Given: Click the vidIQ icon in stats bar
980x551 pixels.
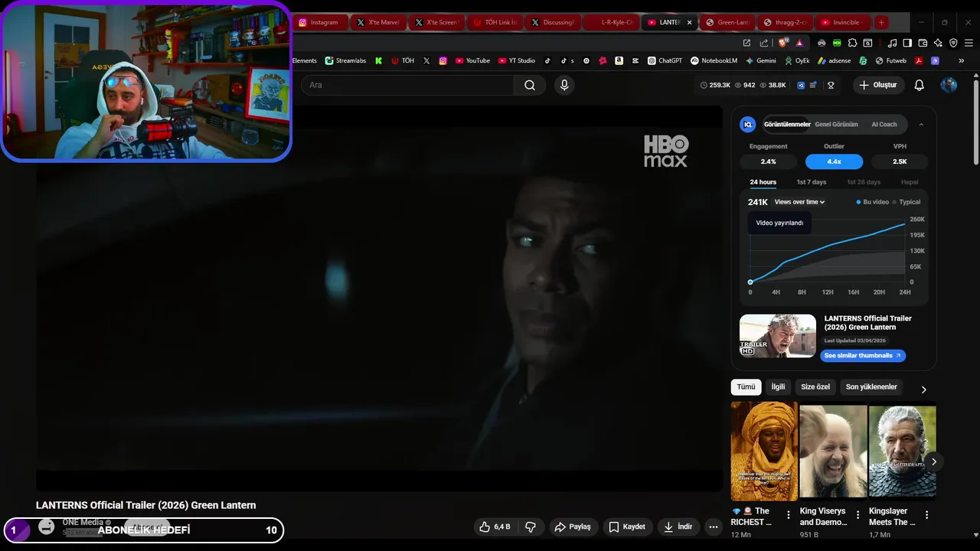Looking at the screenshot, I should coord(801,85).
